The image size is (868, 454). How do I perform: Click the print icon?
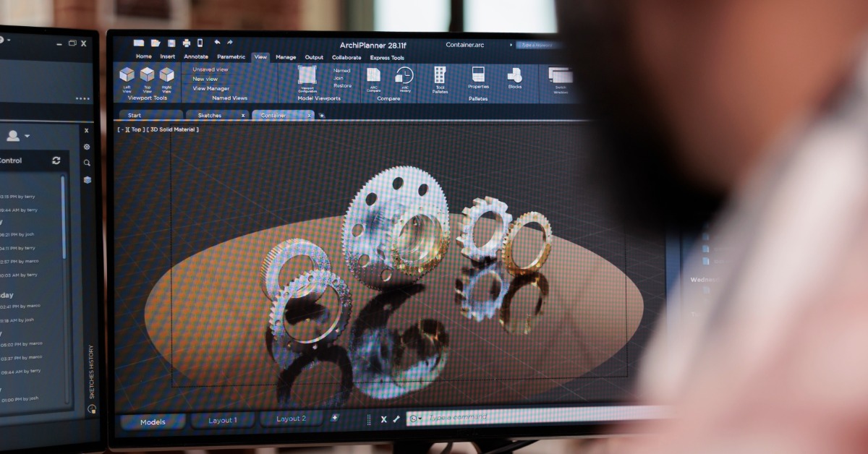[187, 43]
